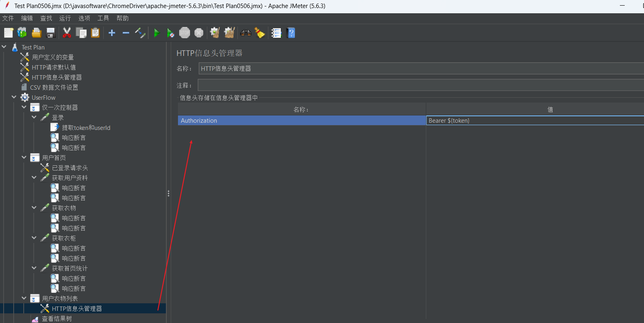Click the 名称 name input field
Viewport: 644px width, 323px height.
[x=421, y=68]
